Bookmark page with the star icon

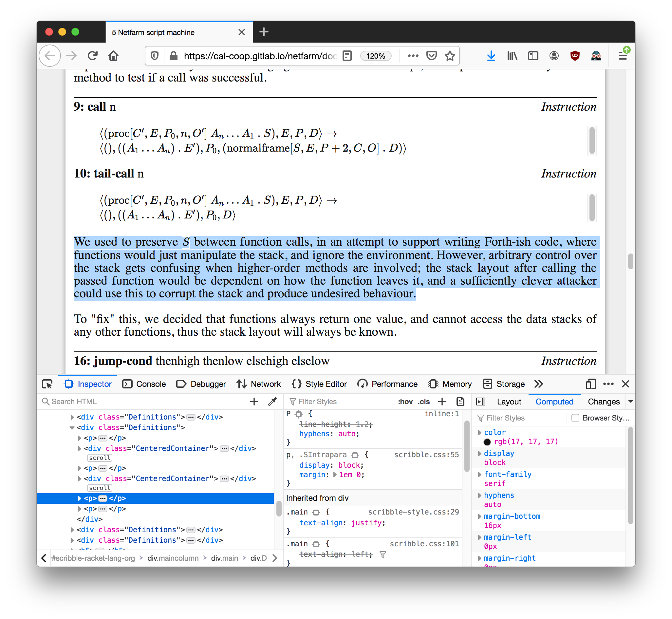point(450,56)
